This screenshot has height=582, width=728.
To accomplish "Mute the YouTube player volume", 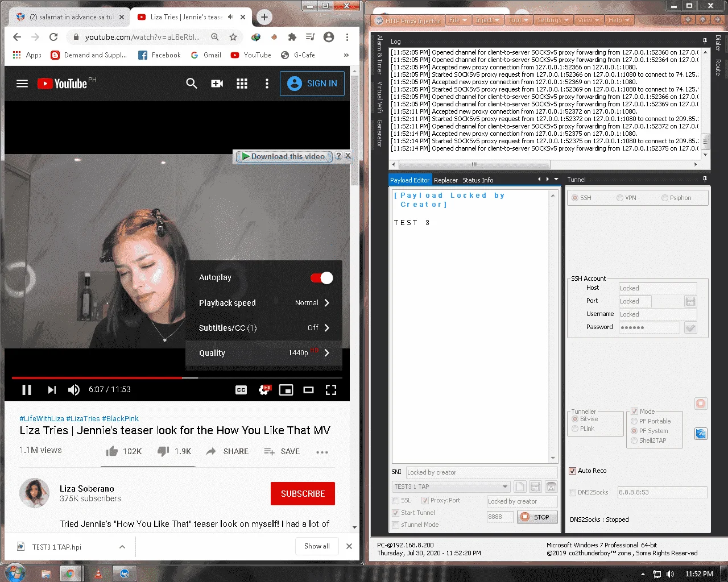I will pyautogui.click(x=74, y=390).
